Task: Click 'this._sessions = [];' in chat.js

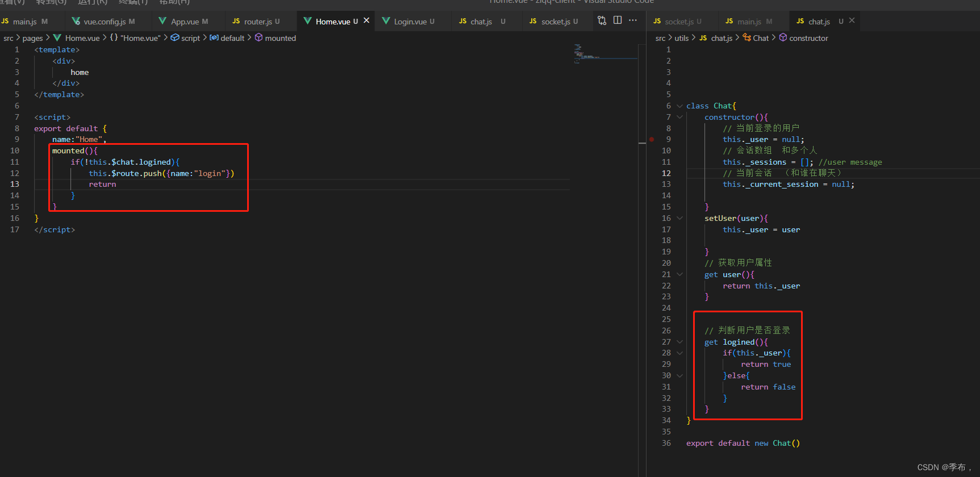Action: tap(768, 162)
